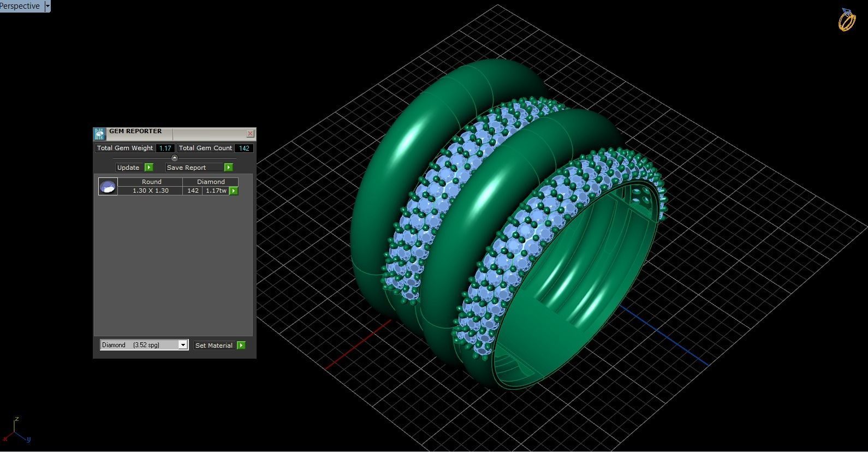
Task: Click the green arrow beside Set Material
Action: 241,346
